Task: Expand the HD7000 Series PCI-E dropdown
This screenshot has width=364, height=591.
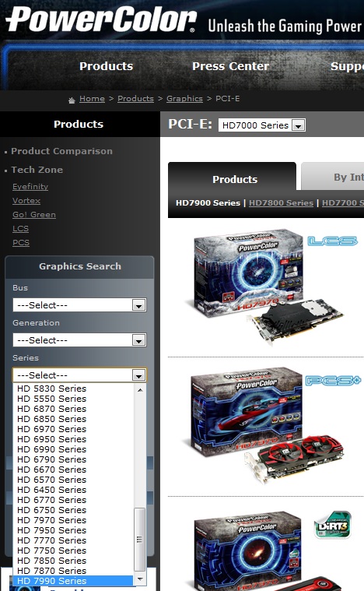Action: point(262,125)
